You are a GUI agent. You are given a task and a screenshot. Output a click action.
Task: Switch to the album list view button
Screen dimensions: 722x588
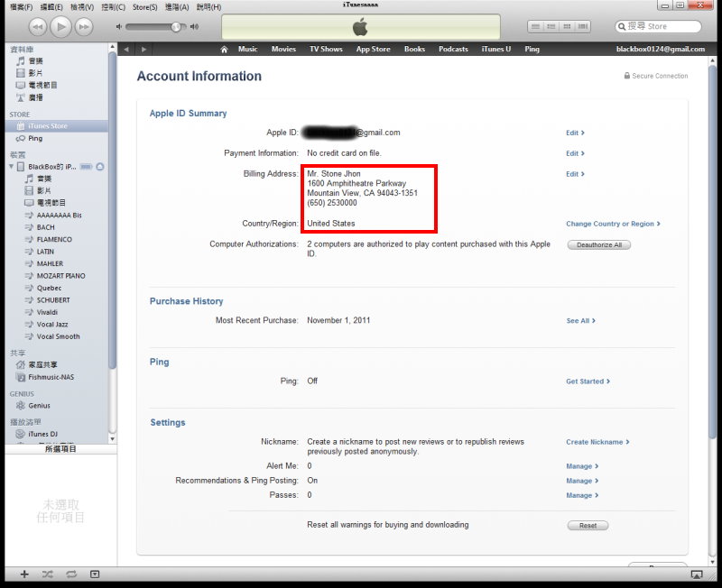point(551,27)
